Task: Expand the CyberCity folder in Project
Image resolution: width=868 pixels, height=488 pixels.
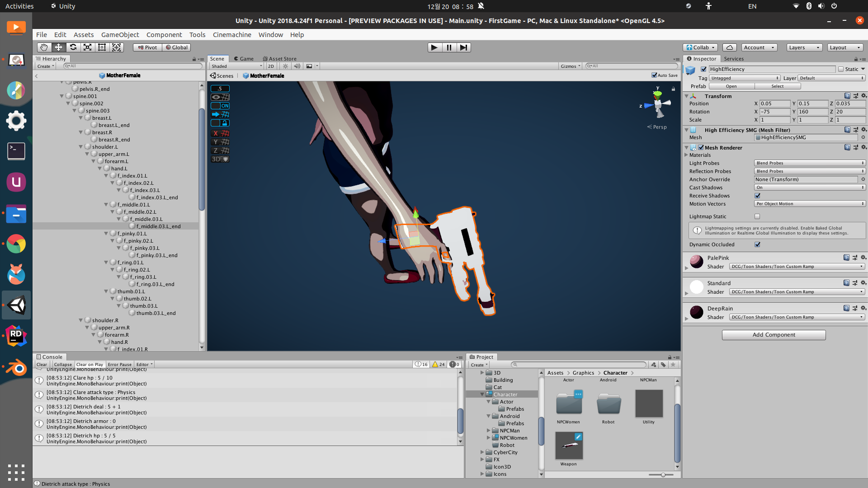Action: click(482, 452)
